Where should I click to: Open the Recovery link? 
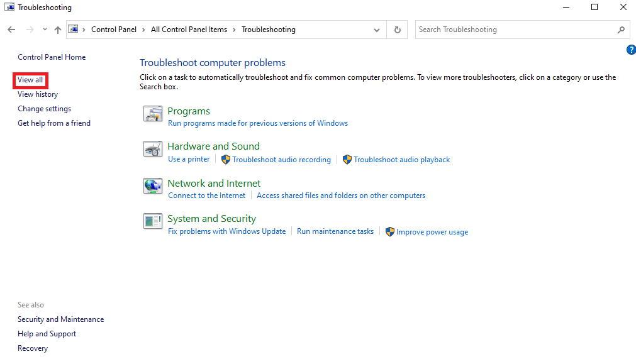pyautogui.click(x=33, y=348)
